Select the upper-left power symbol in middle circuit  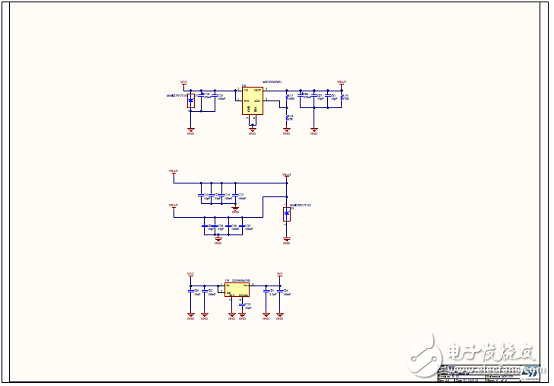pos(173,173)
